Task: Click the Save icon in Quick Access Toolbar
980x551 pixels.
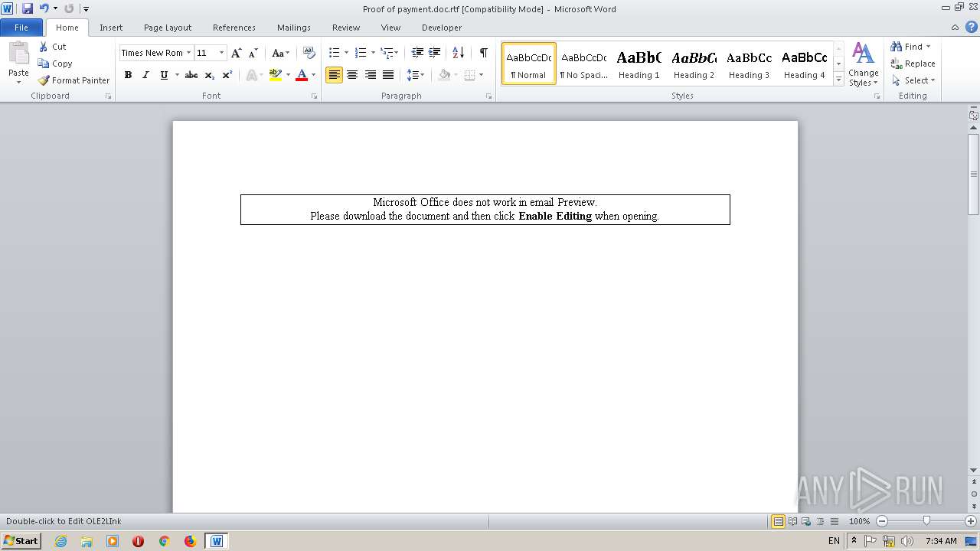Action: point(28,8)
